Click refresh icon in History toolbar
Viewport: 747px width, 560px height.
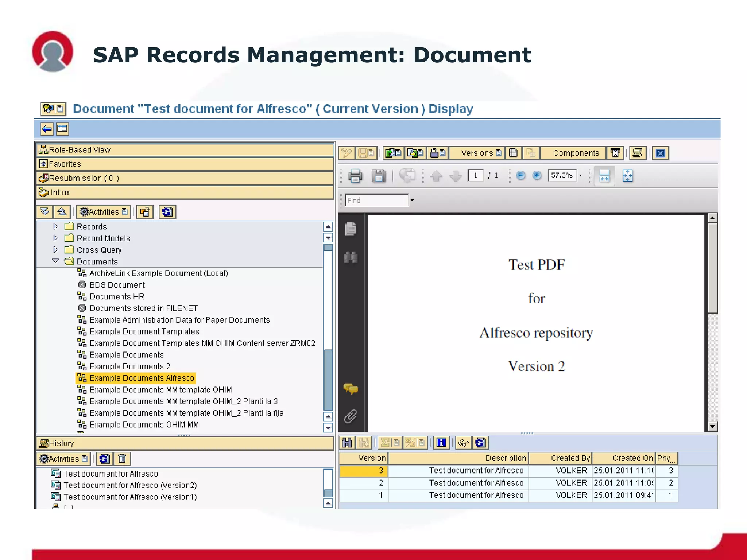(x=105, y=459)
